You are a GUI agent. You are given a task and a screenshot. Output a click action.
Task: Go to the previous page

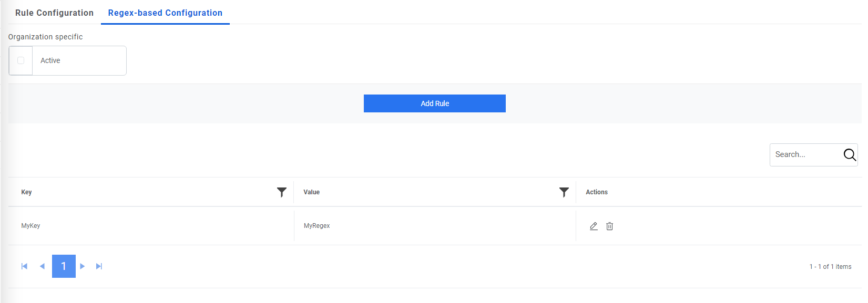click(x=43, y=266)
